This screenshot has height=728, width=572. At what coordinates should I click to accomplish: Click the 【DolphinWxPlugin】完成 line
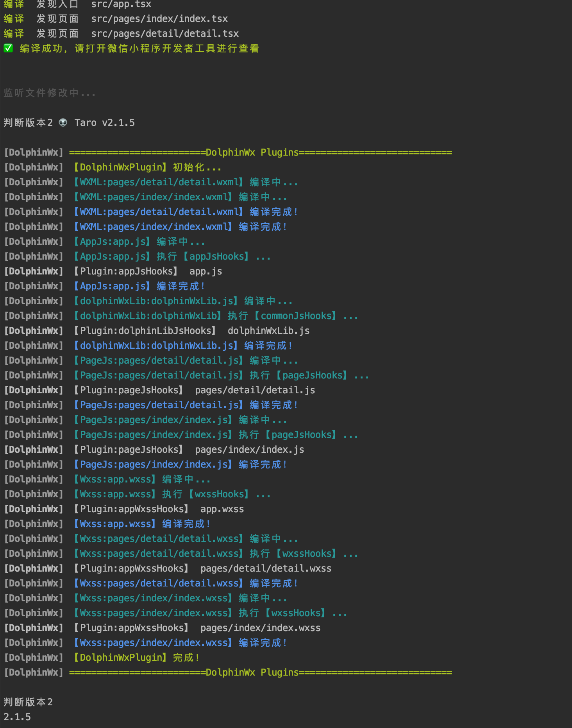point(102,658)
